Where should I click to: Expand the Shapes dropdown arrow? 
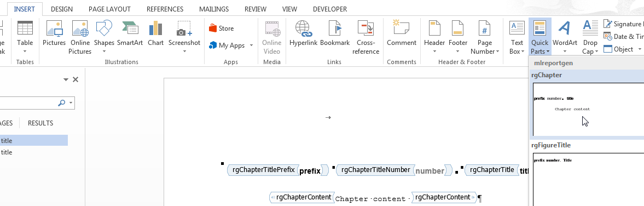[x=104, y=51]
